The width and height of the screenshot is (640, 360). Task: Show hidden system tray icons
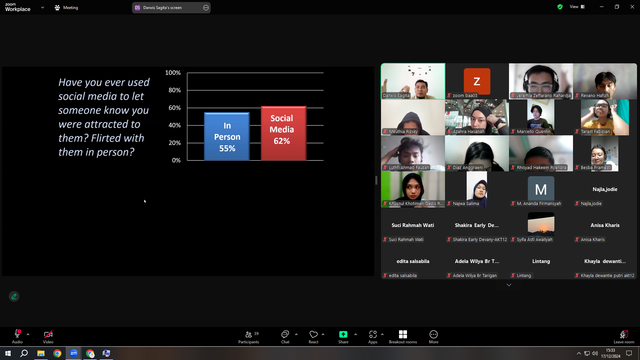578,353
